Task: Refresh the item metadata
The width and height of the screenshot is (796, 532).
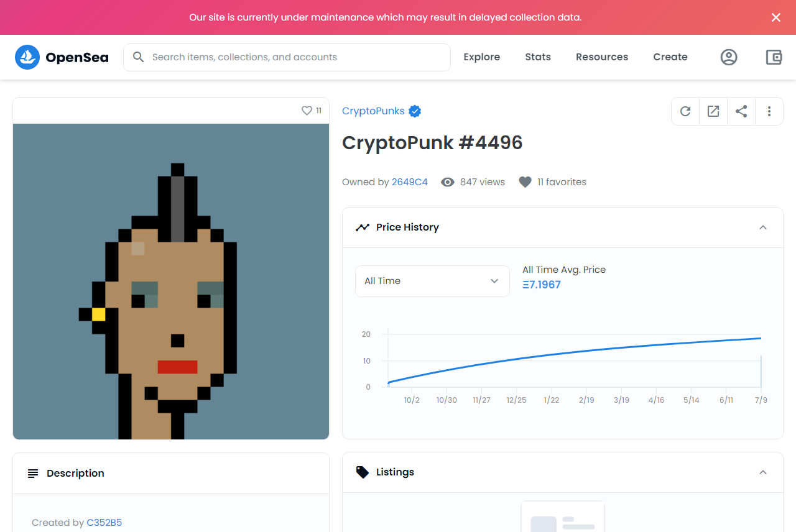Action: 685,111
